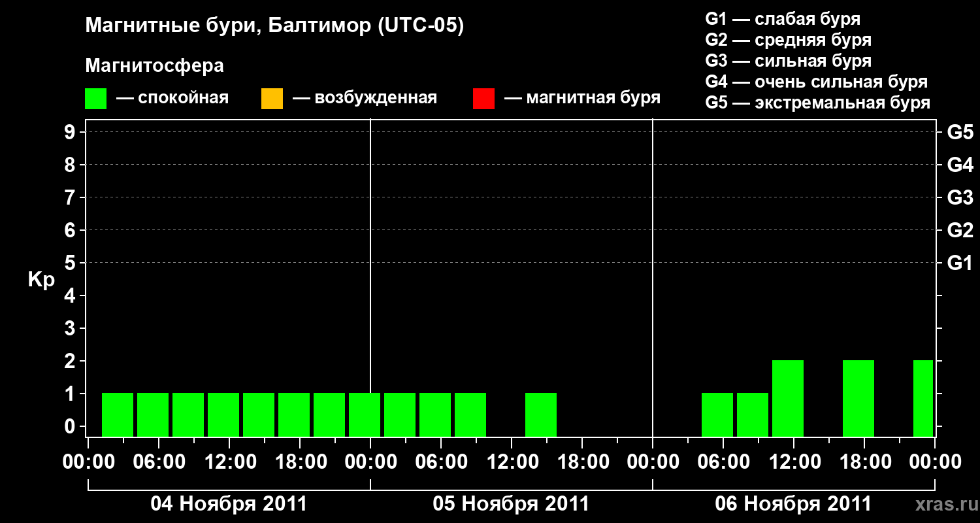Click the '— магнитная буря' legend label
This screenshot has width=980, height=523.
(582, 99)
